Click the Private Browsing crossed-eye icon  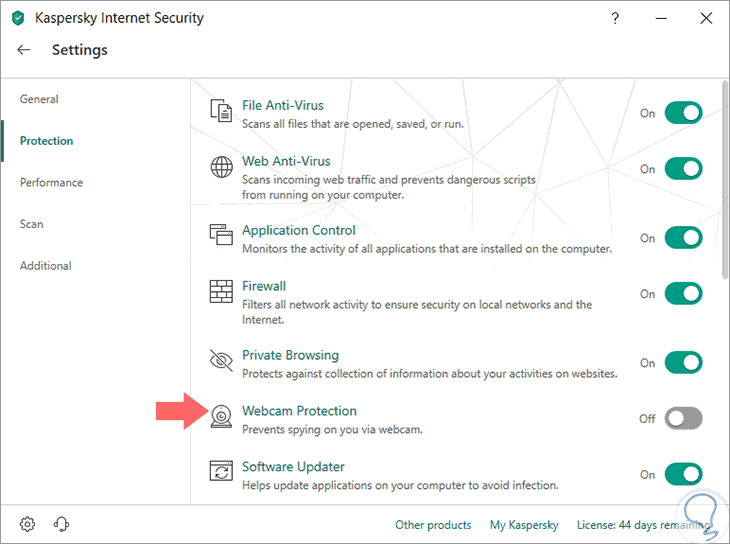point(221,361)
